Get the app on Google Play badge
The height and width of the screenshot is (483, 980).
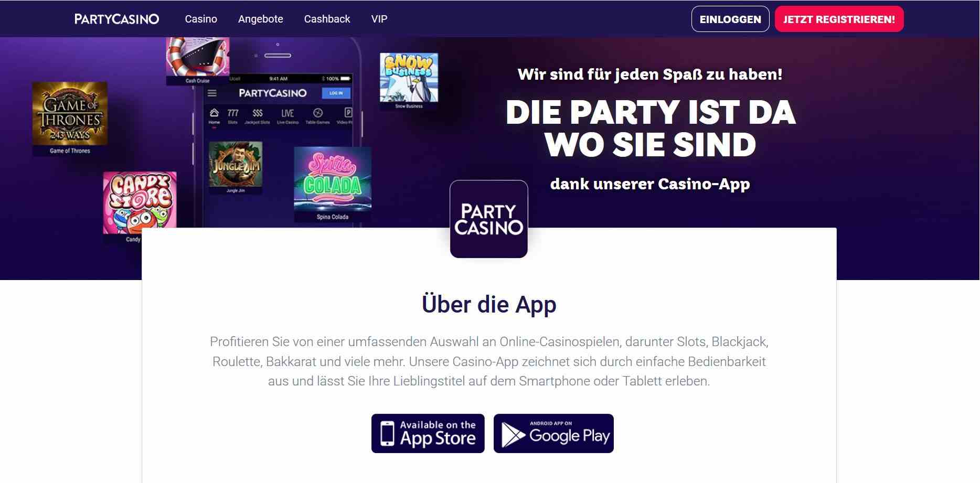[x=553, y=433]
